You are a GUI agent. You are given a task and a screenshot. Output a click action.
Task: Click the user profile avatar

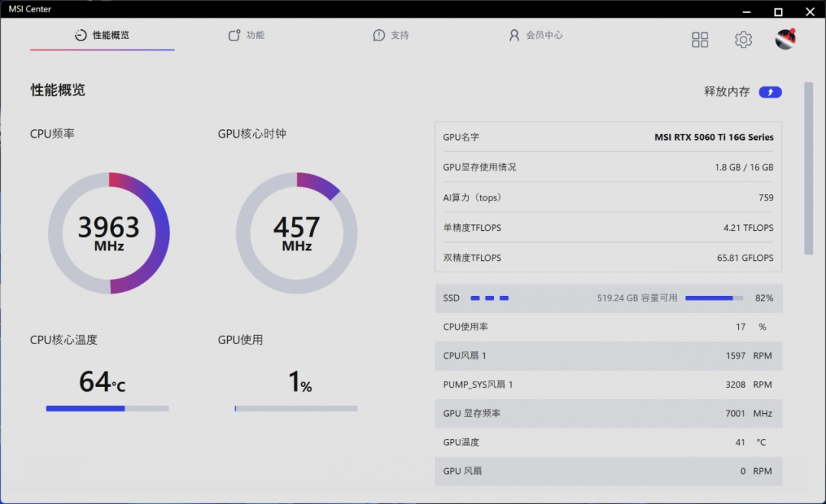785,39
